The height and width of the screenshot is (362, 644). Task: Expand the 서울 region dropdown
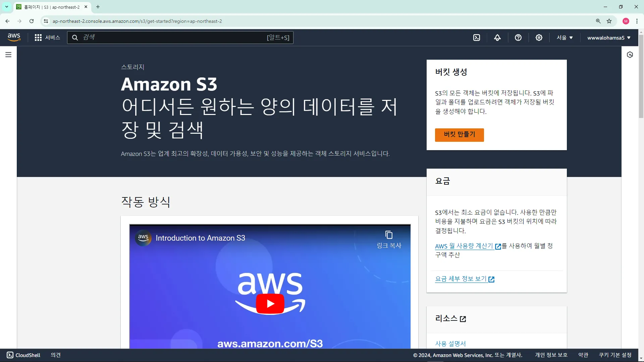click(x=565, y=38)
